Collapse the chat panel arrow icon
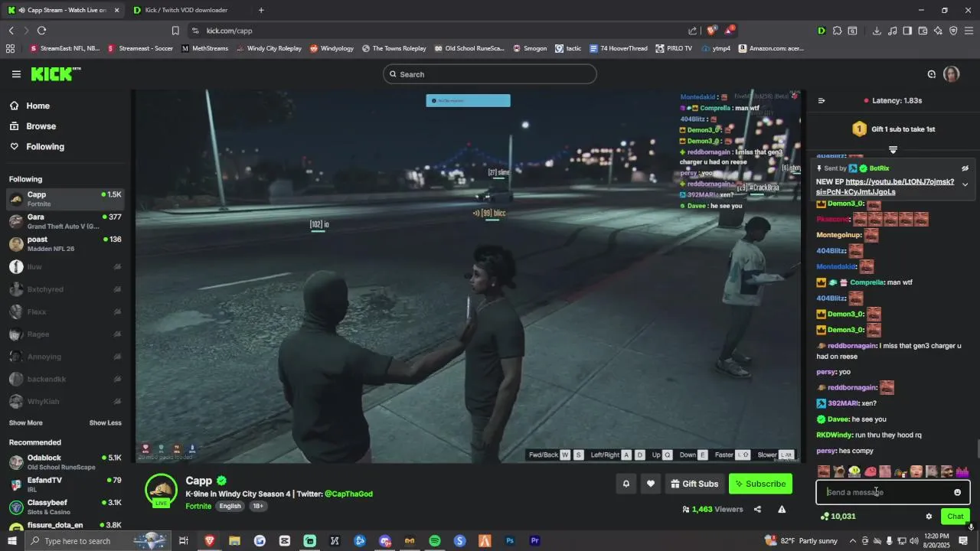The height and width of the screenshot is (551, 980). coord(822,100)
